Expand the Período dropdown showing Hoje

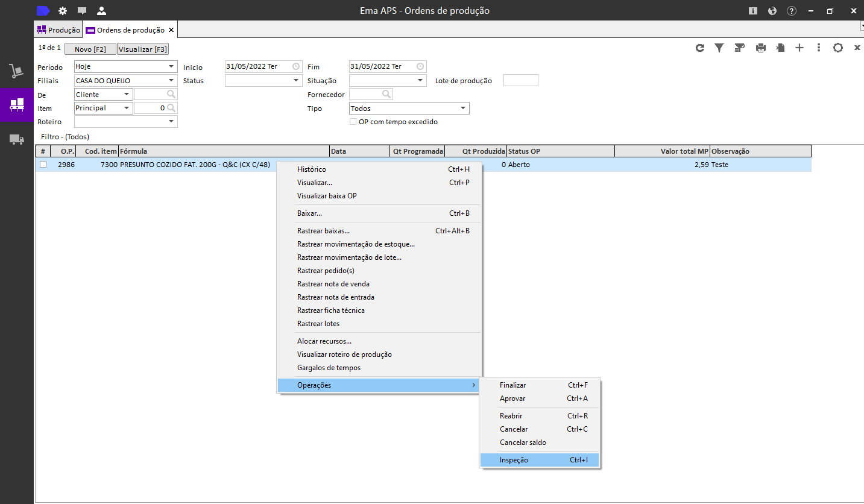172,66
